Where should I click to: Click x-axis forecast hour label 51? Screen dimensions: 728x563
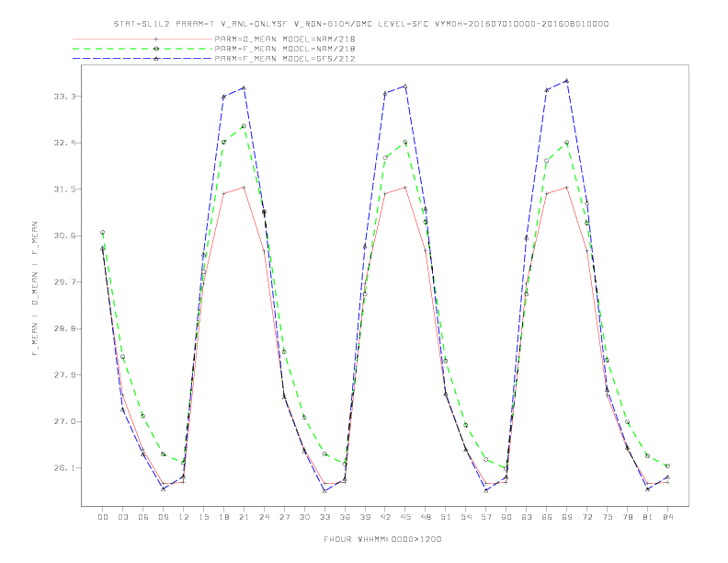pyautogui.click(x=446, y=517)
